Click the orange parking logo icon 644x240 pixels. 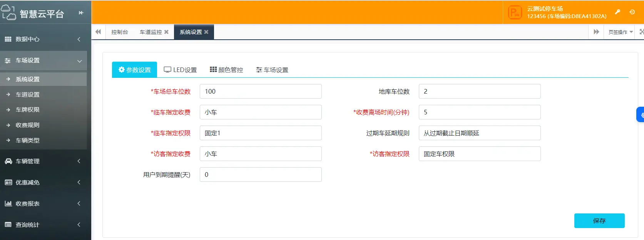click(515, 12)
